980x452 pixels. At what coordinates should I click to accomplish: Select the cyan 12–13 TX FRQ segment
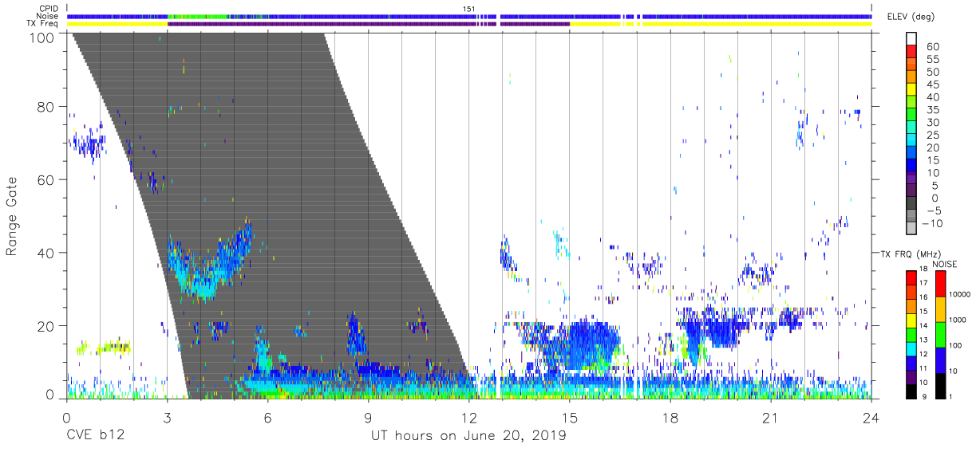point(911,349)
